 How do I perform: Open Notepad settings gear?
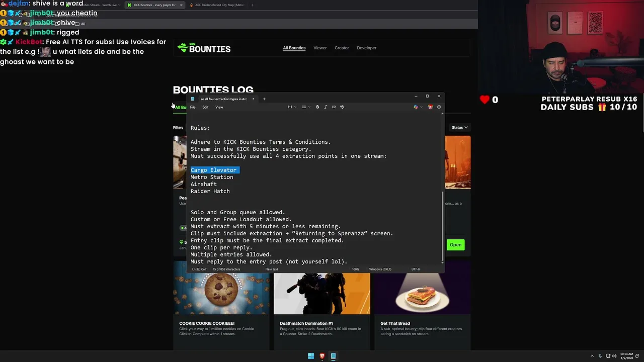pyautogui.click(x=439, y=107)
